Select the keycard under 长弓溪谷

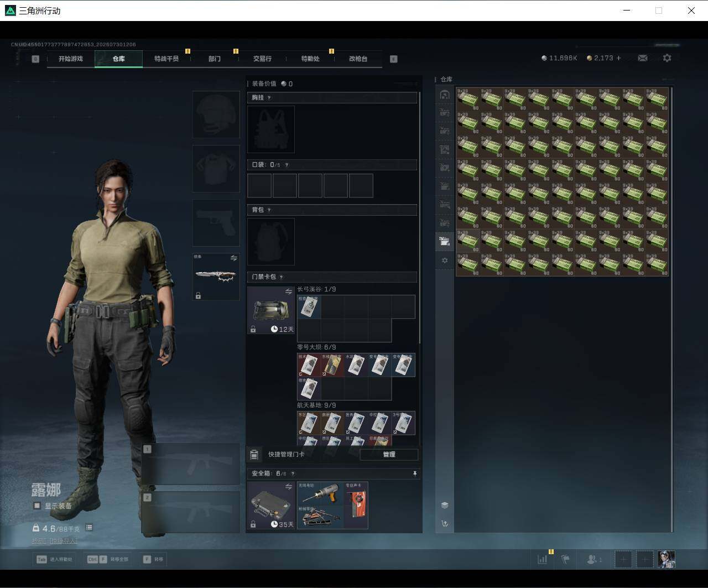[x=309, y=307]
